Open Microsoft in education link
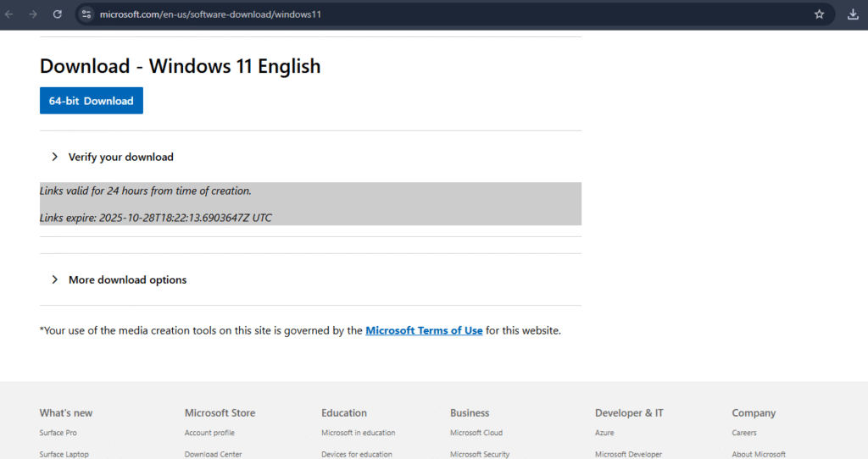The width and height of the screenshot is (868, 459). point(359,433)
